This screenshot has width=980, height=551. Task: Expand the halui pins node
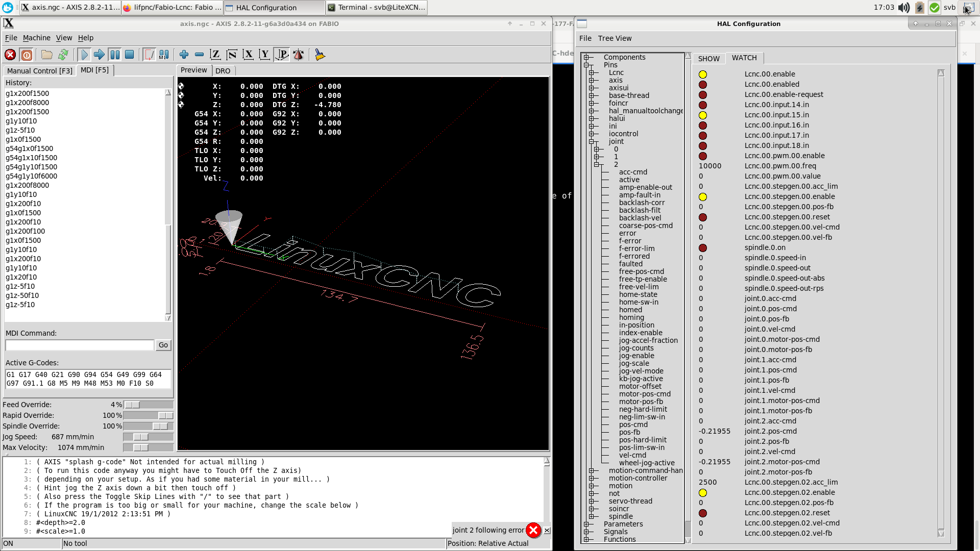(x=592, y=119)
